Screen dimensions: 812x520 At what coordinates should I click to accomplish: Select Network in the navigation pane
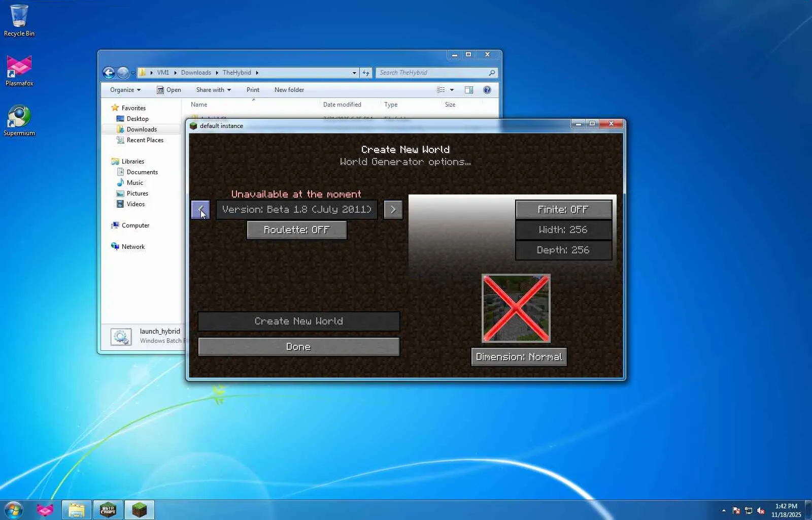click(x=133, y=247)
